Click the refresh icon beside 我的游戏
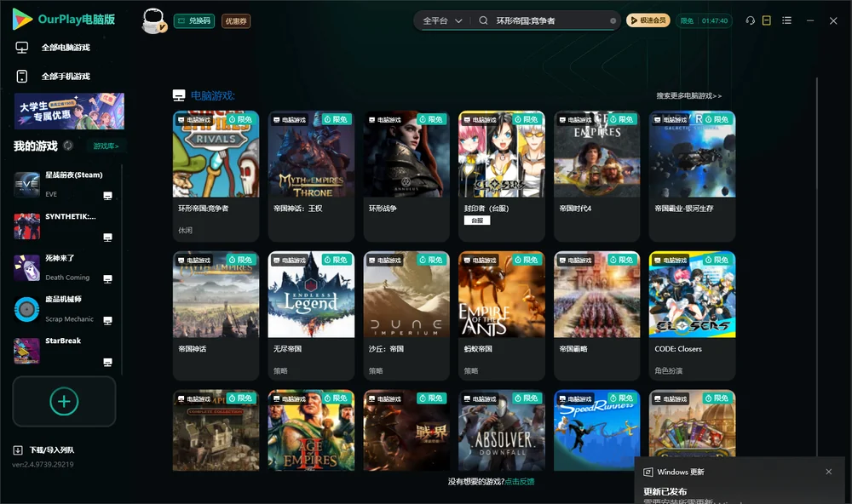This screenshot has height=504, width=852. [68, 146]
